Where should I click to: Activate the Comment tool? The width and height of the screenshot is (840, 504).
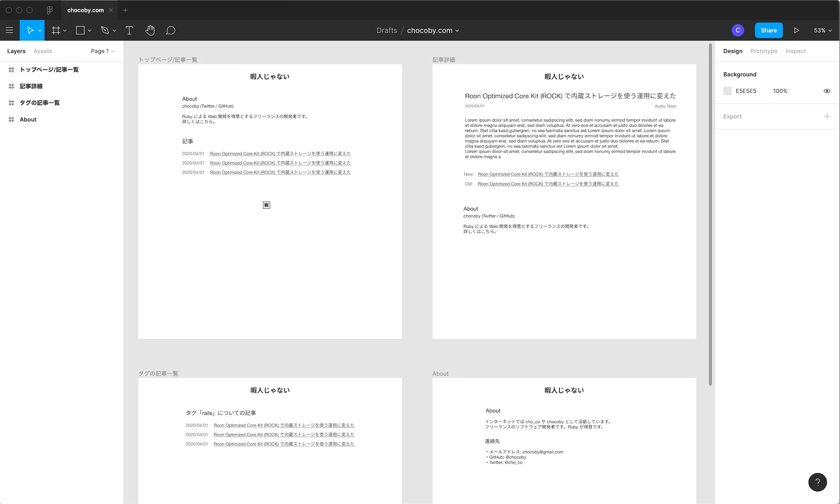(x=171, y=30)
